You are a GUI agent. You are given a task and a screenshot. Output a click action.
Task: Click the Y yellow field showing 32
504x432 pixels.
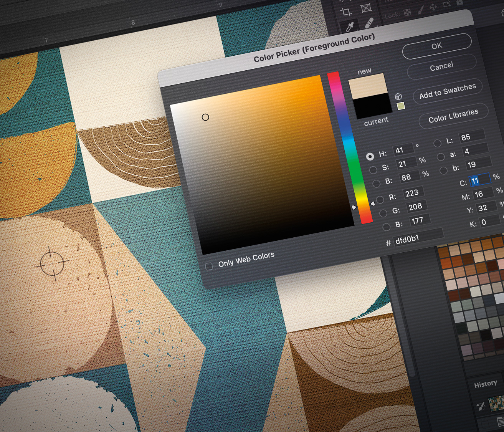(487, 207)
